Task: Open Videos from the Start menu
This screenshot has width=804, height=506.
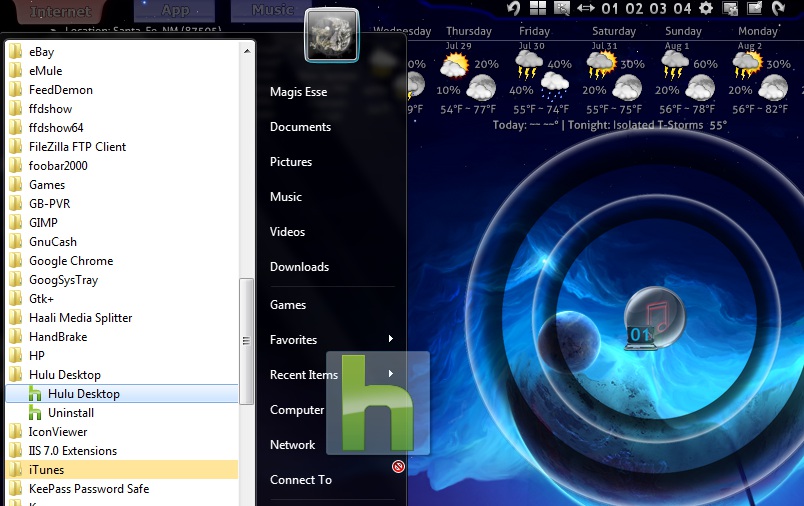Action: (x=287, y=232)
